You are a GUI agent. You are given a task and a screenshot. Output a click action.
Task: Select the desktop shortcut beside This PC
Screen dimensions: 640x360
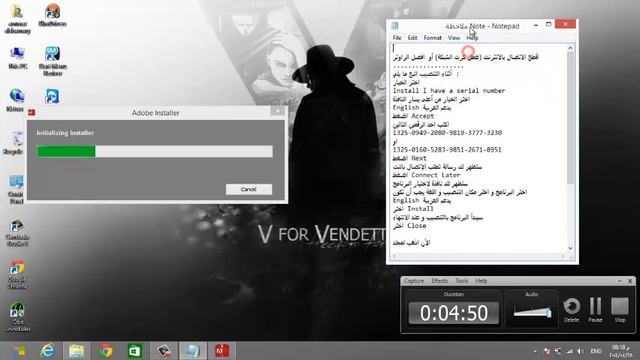click(x=52, y=61)
